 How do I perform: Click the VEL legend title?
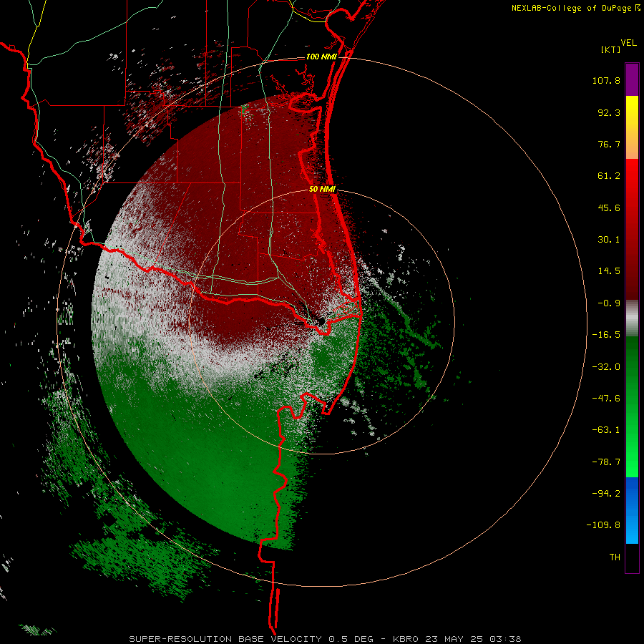point(628,43)
